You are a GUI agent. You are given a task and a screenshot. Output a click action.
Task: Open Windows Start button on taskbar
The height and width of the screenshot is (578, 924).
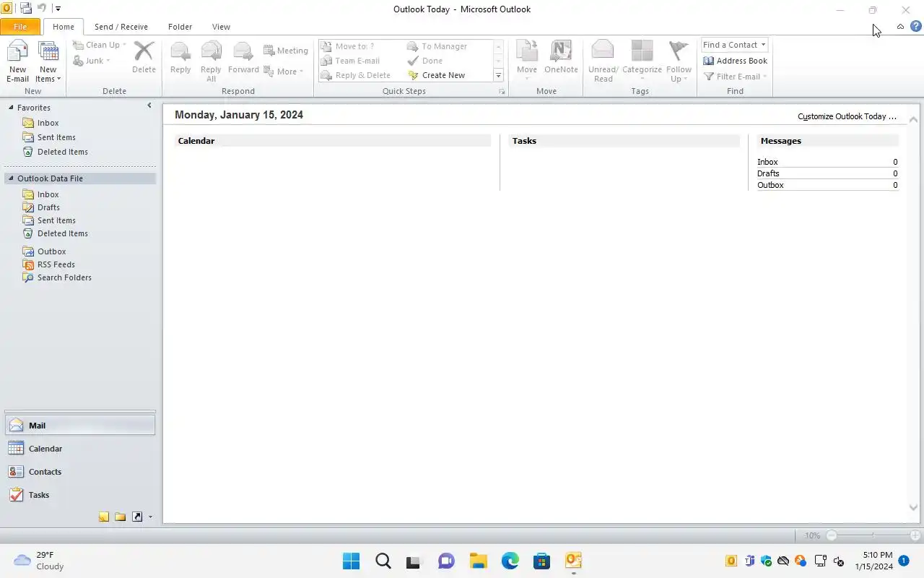pyautogui.click(x=351, y=561)
